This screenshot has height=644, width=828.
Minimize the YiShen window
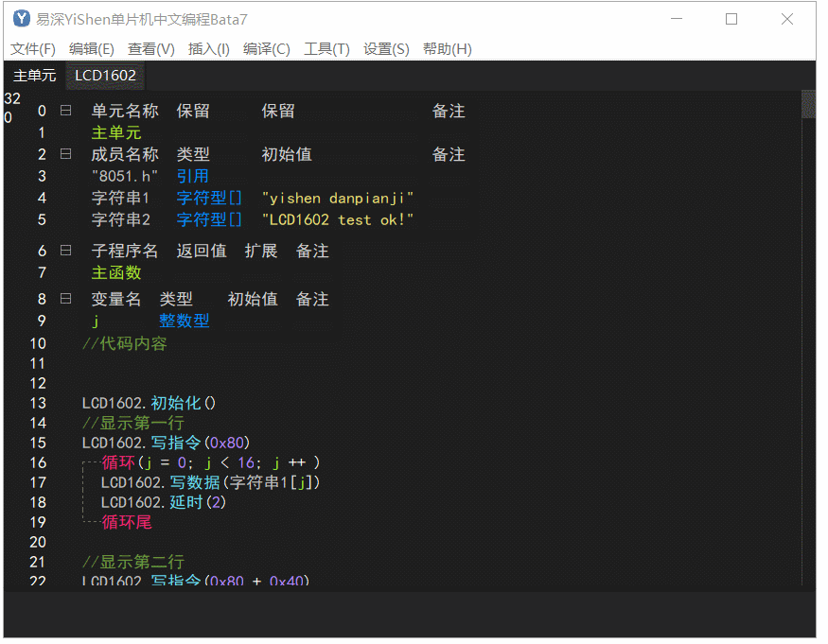677,19
